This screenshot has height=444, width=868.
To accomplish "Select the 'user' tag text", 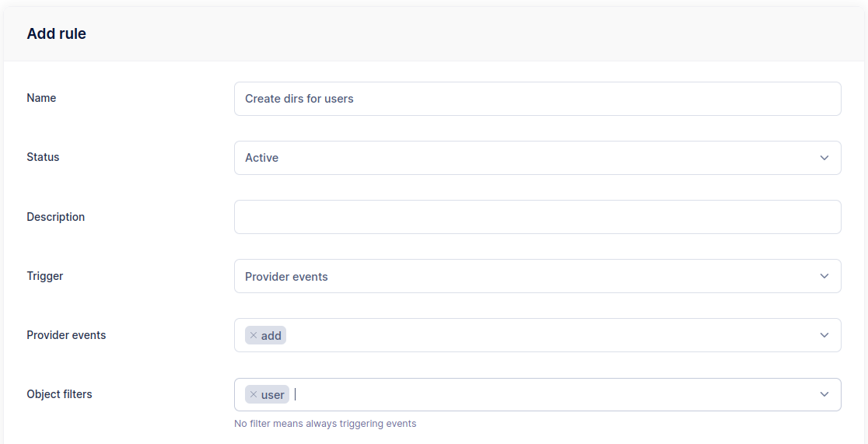I will (273, 394).
